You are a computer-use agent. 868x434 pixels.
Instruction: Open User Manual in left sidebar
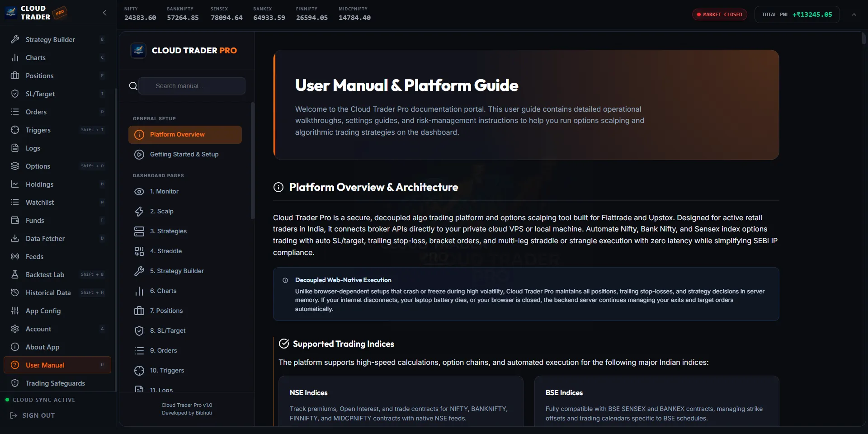click(x=57, y=365)
